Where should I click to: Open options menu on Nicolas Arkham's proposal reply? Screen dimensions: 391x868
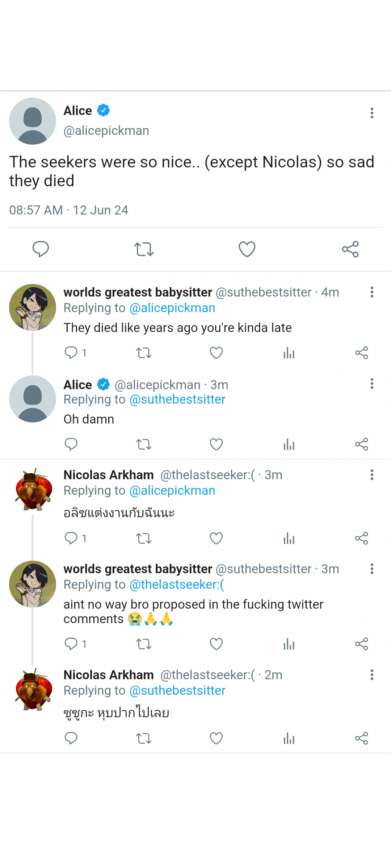tap(372, 475)
